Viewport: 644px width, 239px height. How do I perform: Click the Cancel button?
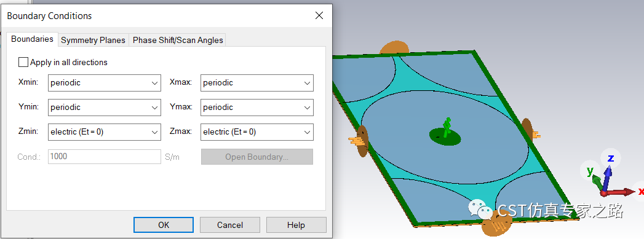[x=230, y=225]
